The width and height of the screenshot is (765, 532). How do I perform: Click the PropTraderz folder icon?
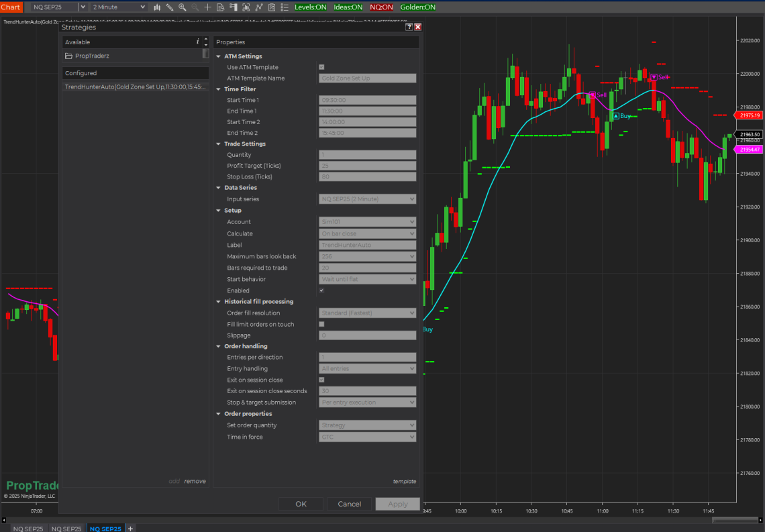click(x=69, y=56)
